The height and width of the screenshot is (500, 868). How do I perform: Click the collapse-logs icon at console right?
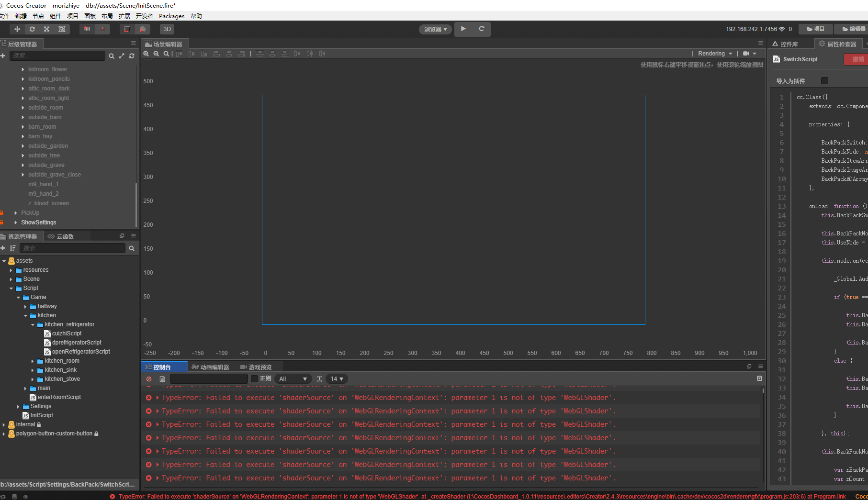[759, 378]
